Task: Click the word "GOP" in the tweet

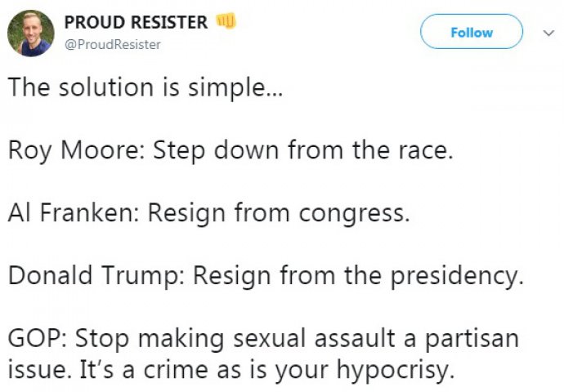Action: (34, 338)
